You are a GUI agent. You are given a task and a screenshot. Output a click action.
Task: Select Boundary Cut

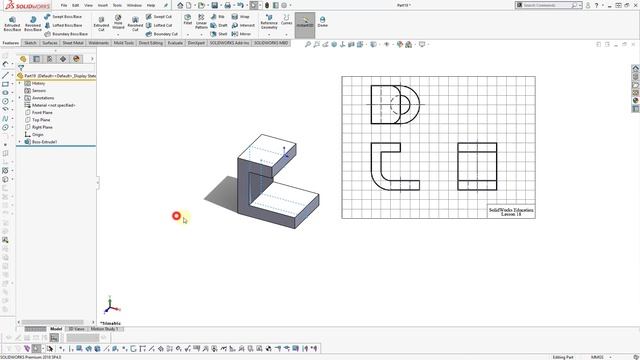pyautogui.click(x=162, y=34)
